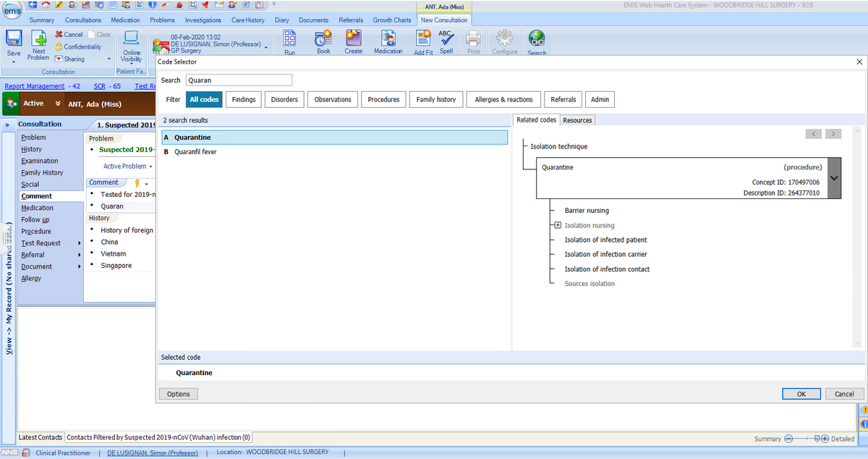Filter codes by Procedures
The width and height of the screenshot is (868, 459).
click(x=383, y=99)
